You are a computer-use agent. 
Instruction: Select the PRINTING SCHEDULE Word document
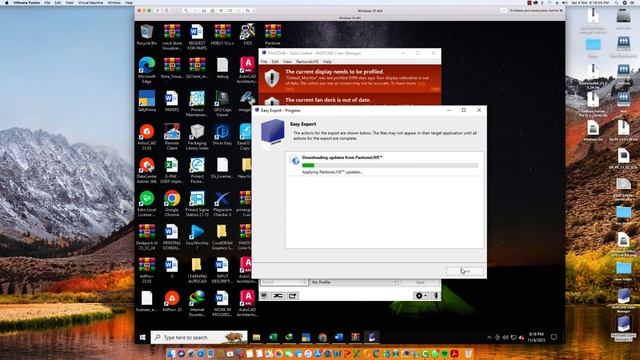coord(172,237)
